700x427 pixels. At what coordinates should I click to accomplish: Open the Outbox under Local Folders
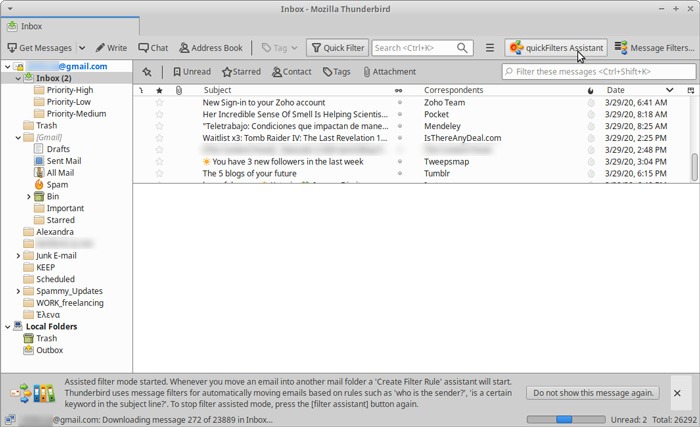49,350
